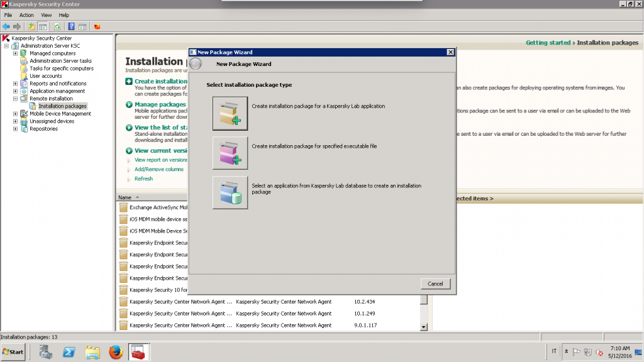644x362 pixels.
Task: Launch PowerShell from the taskbar
Action: click(x=69, y=352)
